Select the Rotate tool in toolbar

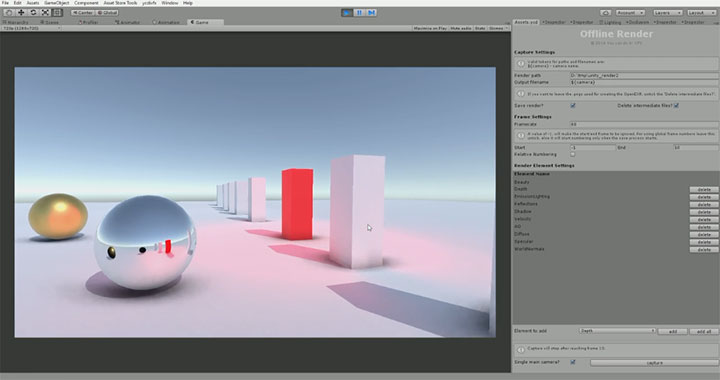click(x=33, y=12)
